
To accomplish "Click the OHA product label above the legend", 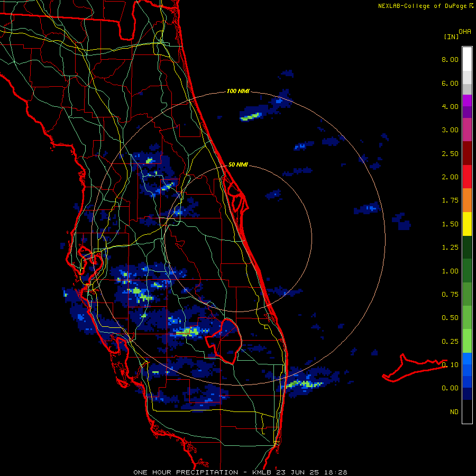I will (465, 32).
